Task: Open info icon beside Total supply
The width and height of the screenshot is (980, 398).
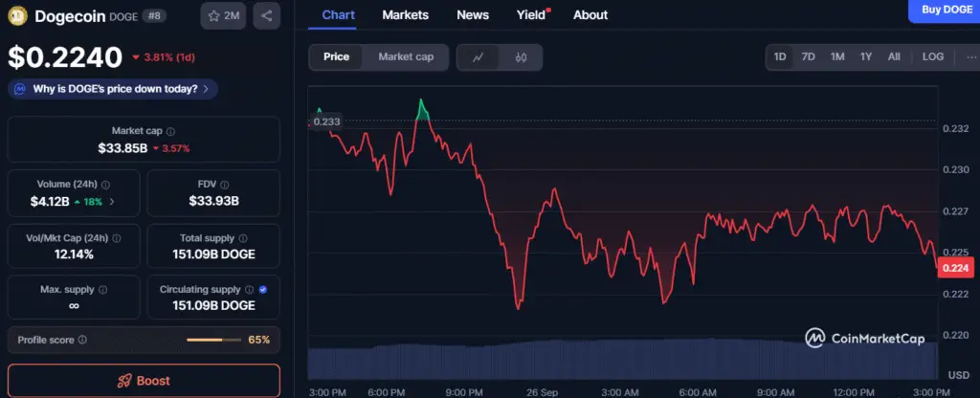Action: [x=242, y=238]
